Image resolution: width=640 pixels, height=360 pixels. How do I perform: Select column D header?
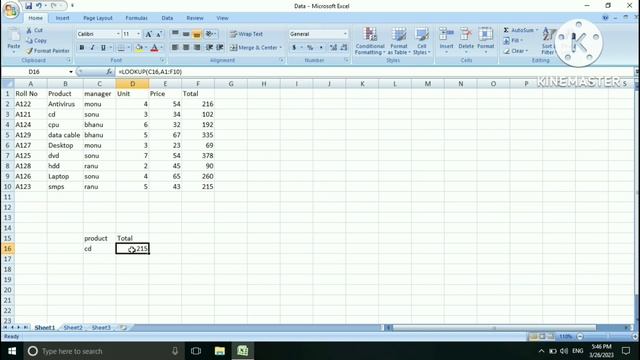point(132,84)
